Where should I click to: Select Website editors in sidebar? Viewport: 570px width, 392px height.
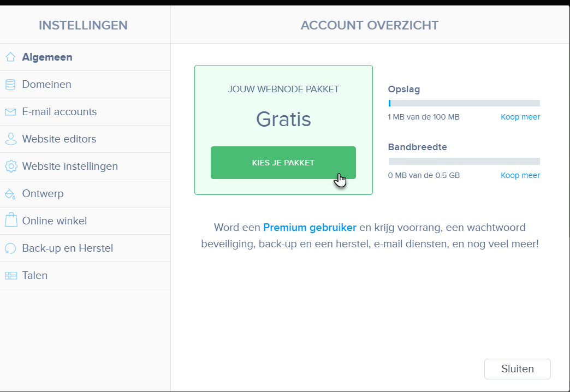pyautogui.click(x=85, y=139)
